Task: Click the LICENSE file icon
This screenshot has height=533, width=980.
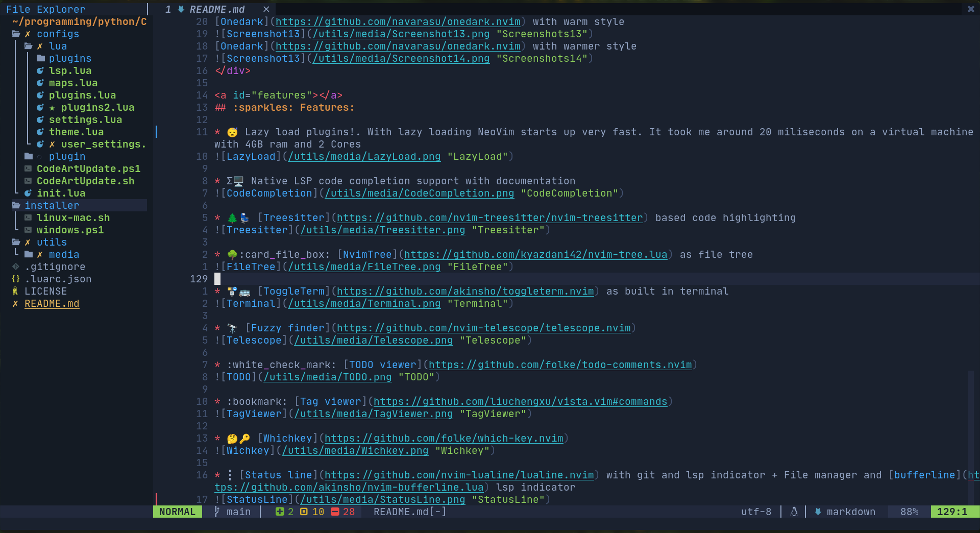Action: (x=15, y=292)
